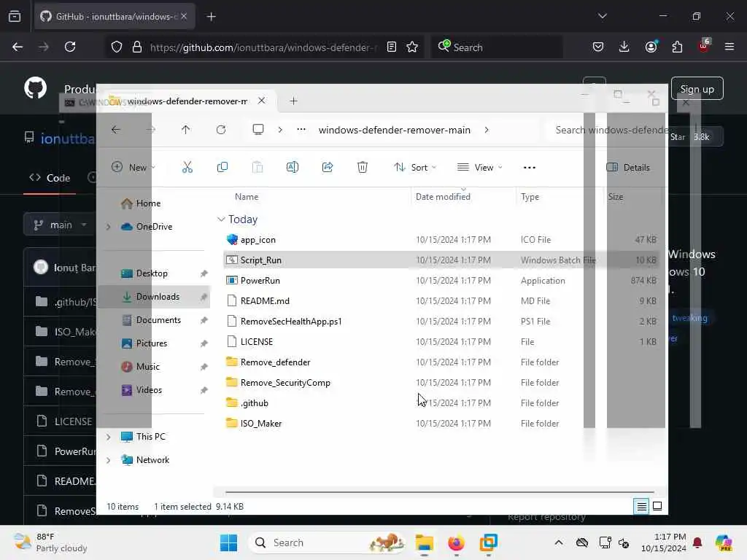Click the Sign up button on GitHub
This screenshot has width=747, height=560.
(697, 89)
